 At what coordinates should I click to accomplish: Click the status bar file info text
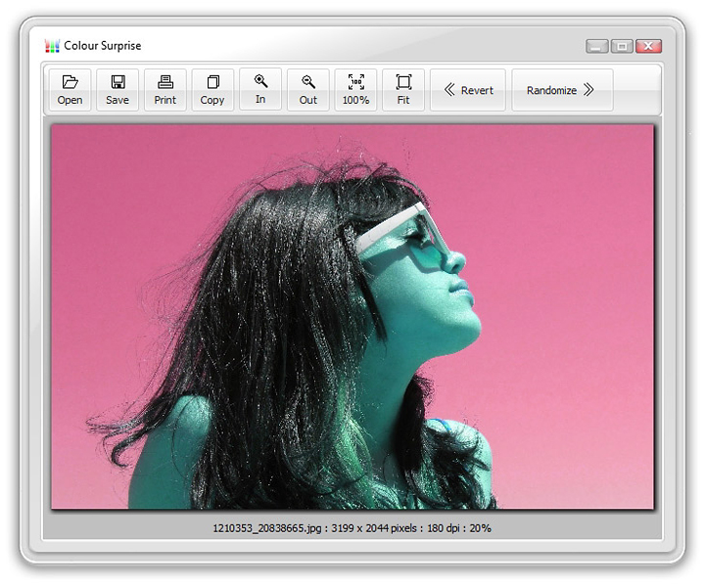point(352,528)
